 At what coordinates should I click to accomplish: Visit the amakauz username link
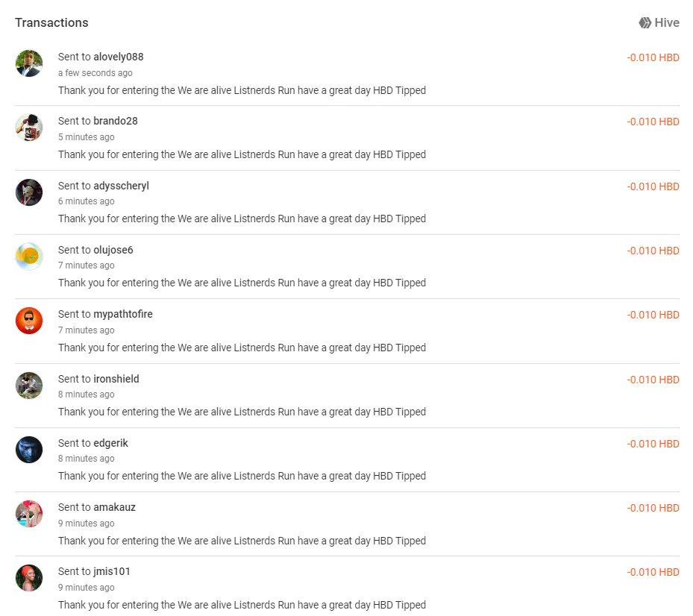114,507
